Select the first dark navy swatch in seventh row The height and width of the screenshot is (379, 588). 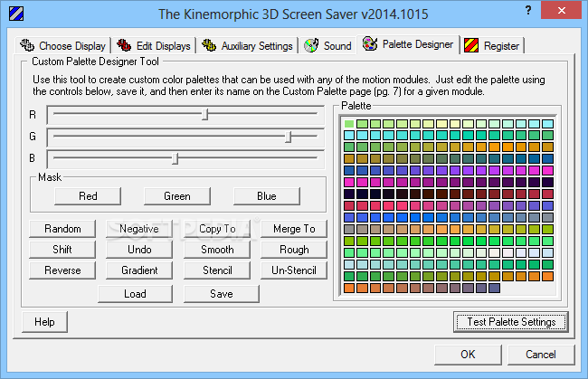click(x=349, y=194)
